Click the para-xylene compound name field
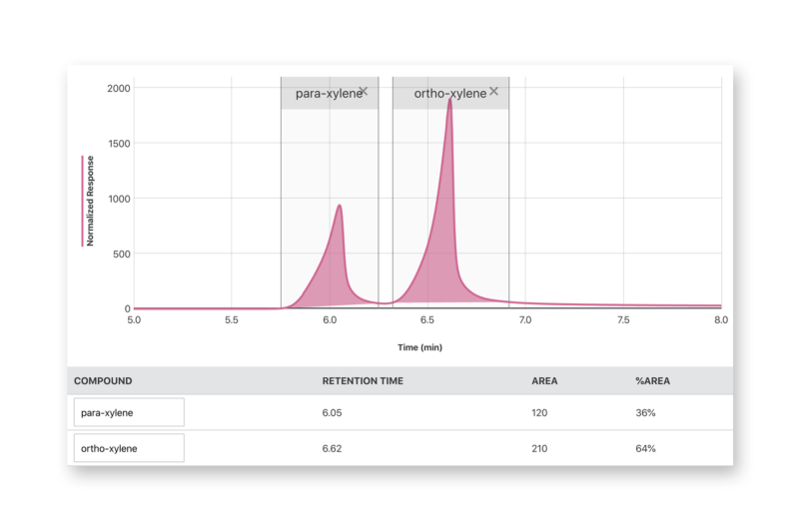Screen dimensions: 799x532 pos(129,412)
